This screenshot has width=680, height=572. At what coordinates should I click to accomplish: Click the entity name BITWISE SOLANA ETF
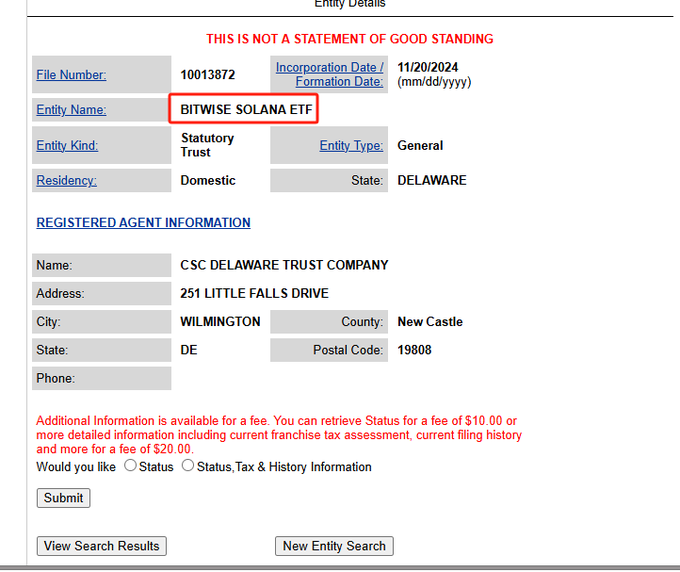coord(246,109)
